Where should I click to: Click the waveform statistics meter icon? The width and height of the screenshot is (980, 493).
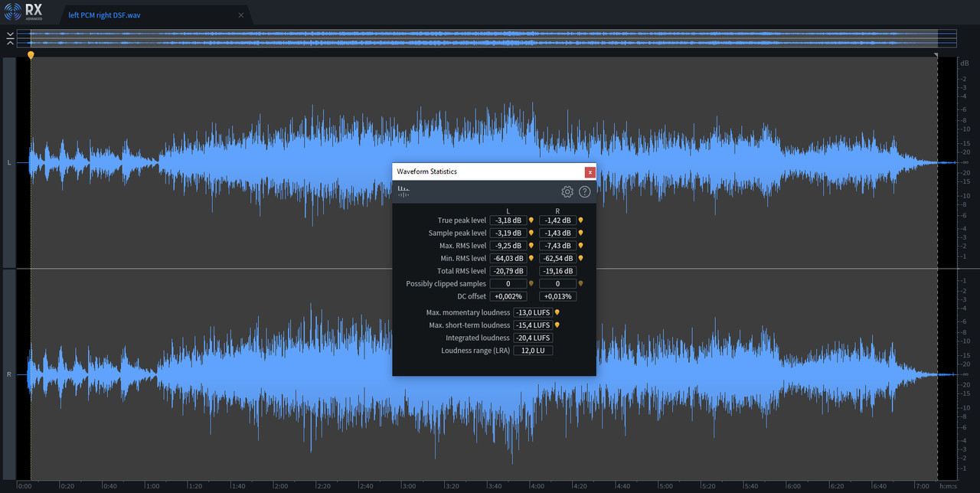click(x=403, y=191)
